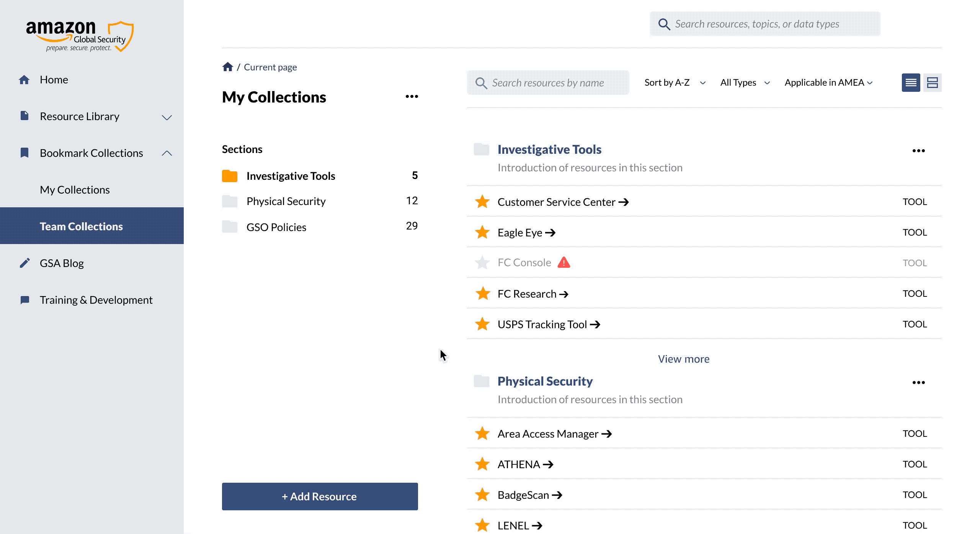Viewport: 980px width, 534px height.
Task: Click the arrow next to BadgeScan
Action: 557,495
